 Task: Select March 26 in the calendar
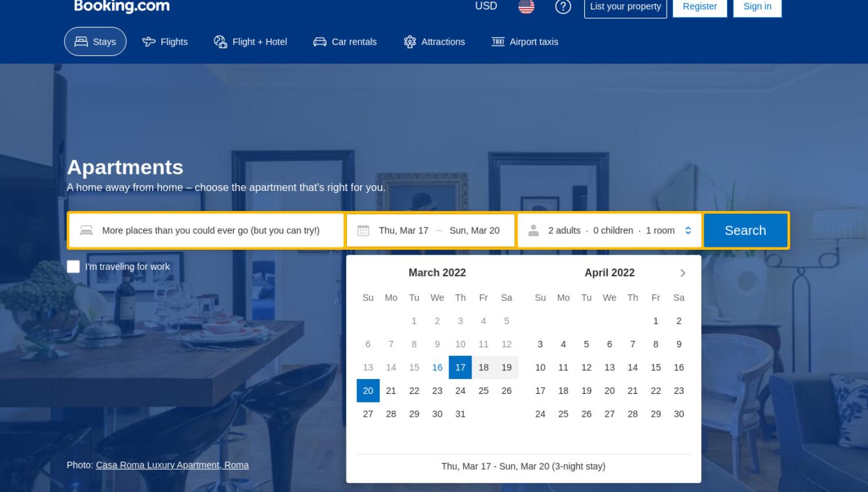[507, 391]
